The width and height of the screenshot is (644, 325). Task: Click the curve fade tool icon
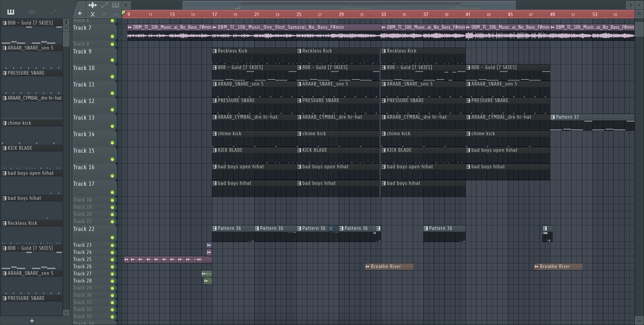104,14
